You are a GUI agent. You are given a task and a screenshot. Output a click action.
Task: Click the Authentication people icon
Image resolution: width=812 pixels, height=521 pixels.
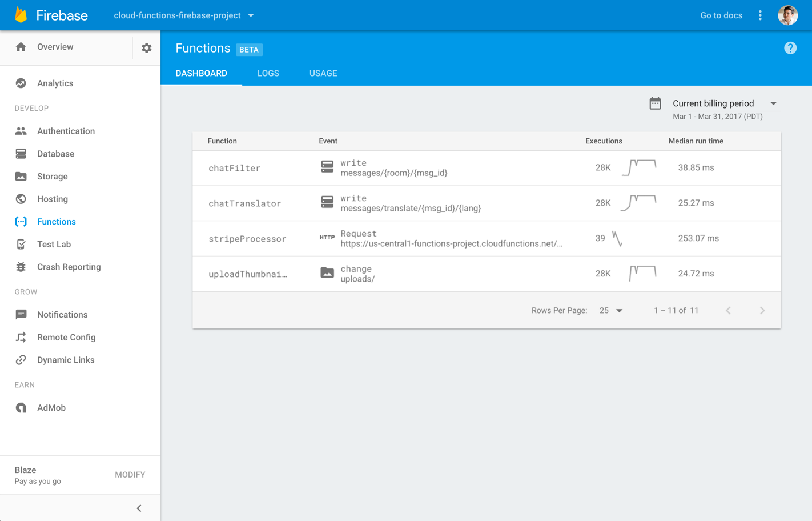(x=21, y=131)
